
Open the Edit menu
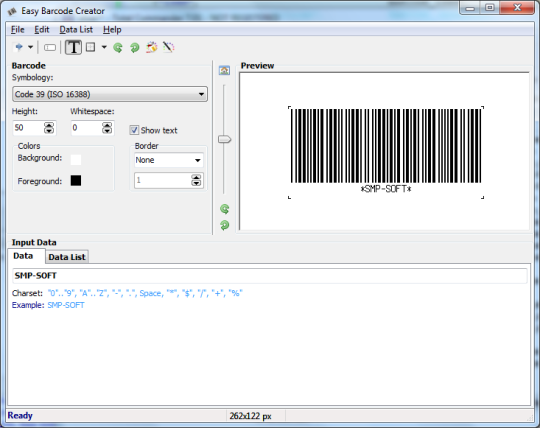click(42, 30)
